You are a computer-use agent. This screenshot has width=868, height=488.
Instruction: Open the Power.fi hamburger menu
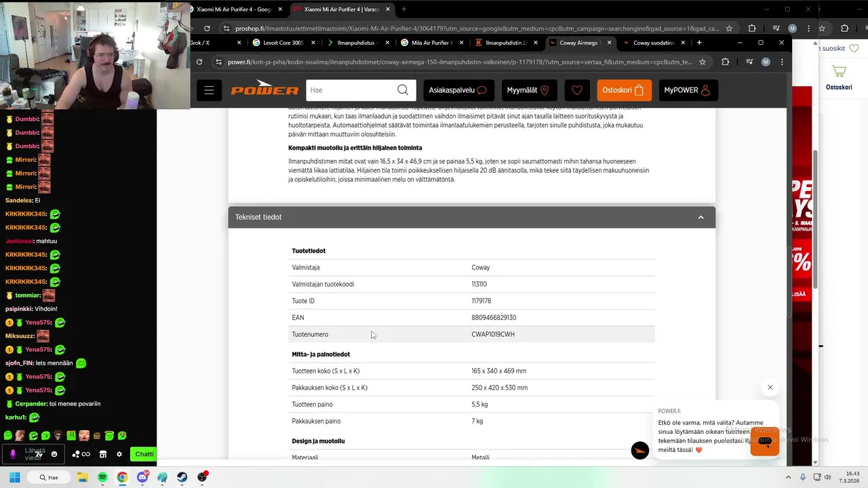tap(209, 90)
